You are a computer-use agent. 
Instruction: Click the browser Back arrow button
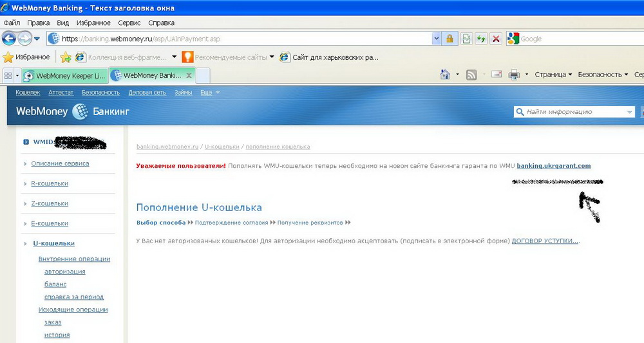click(8, 39)
